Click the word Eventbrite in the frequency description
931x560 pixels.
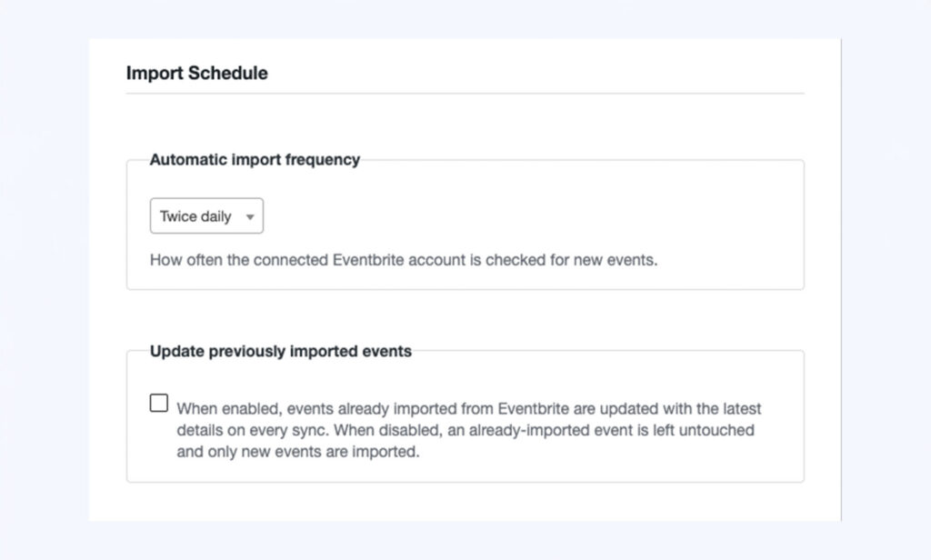pyautogui.click(x=368, y=260)
